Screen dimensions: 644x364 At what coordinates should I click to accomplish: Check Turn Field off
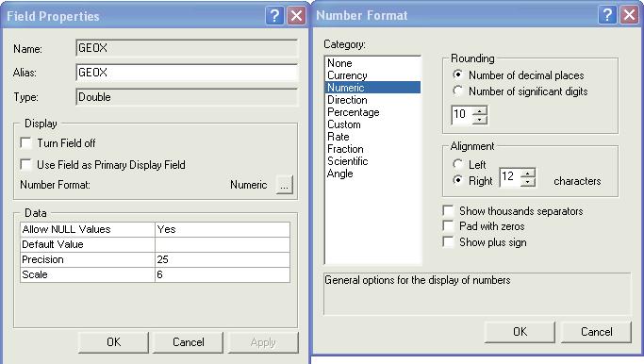click(25, 143)
